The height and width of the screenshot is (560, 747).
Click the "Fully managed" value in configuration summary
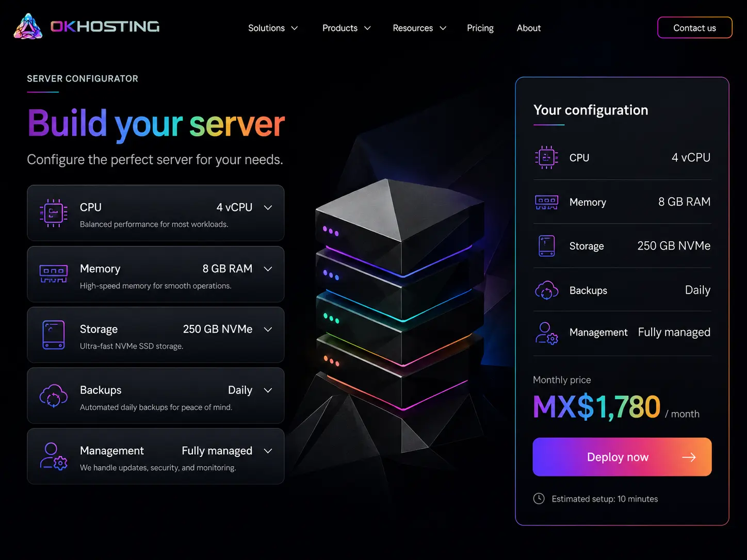(x=674, y=333)
